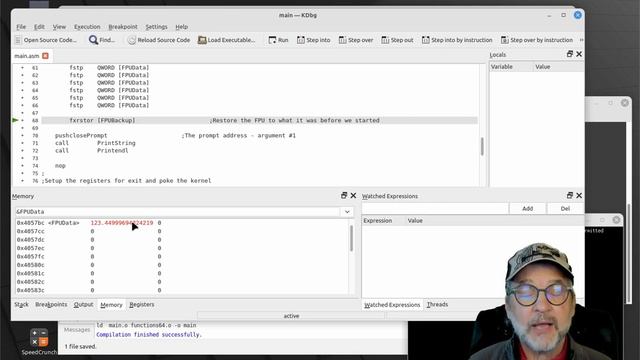This screenshot has height=360, width=640.
Task: Click the breakpoint gutter on line 70
Action: 22,136
